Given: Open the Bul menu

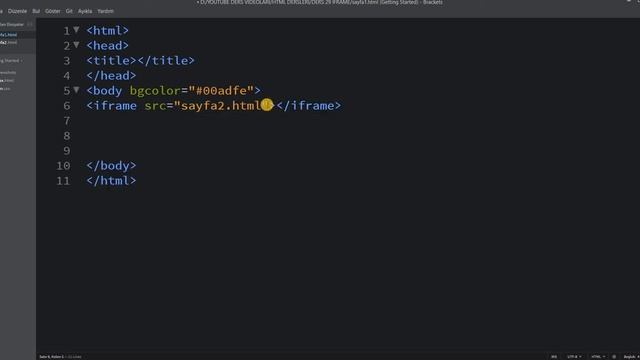Looking at the screenshot, I should click(x=36, y=11).
